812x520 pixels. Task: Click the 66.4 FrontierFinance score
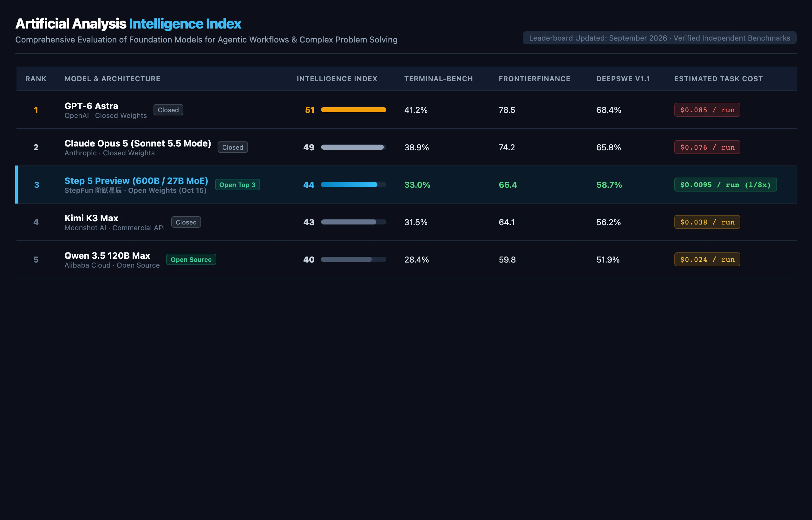pos(508,185)
